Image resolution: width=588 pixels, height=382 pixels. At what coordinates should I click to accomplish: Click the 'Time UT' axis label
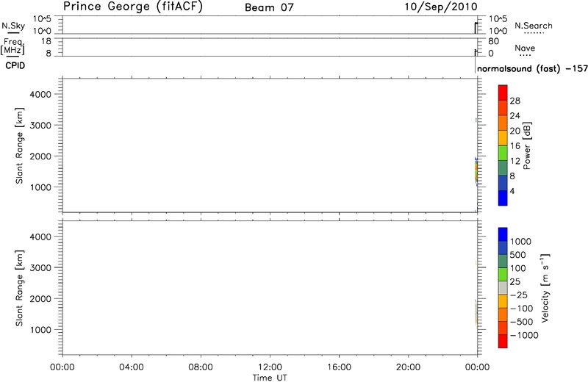(x=270, y=378)
